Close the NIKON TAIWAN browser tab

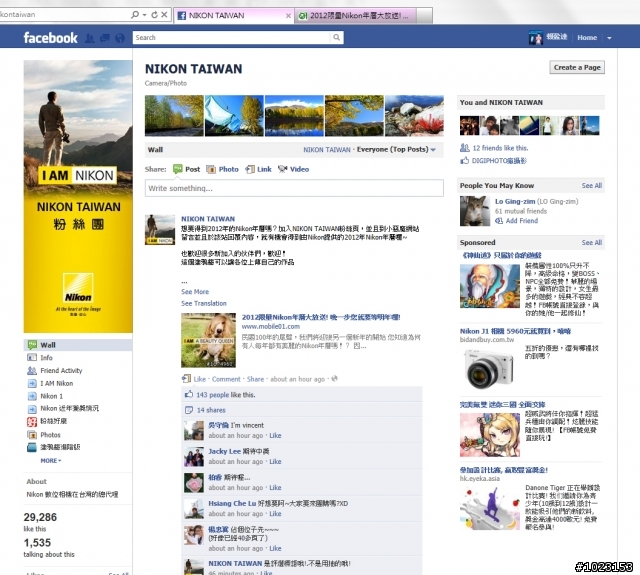(288, 16)
